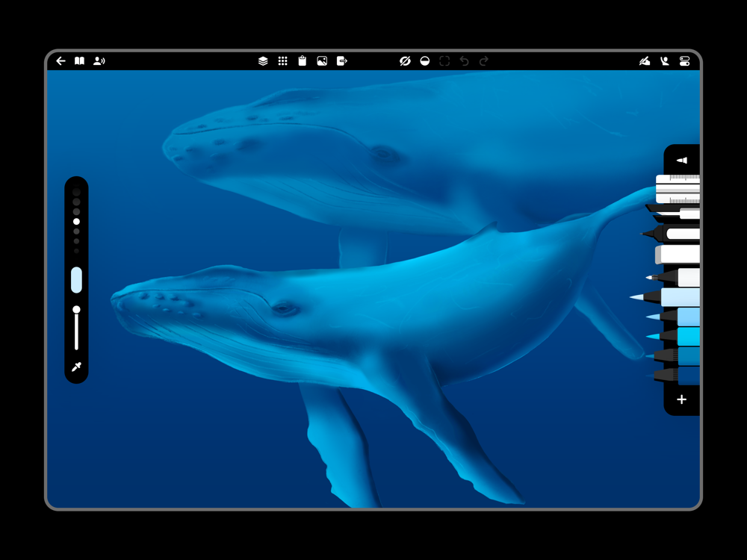Collapse the tool tray with its arrow
The height and width of the screenshot is (560, 747).
[682, 161]
